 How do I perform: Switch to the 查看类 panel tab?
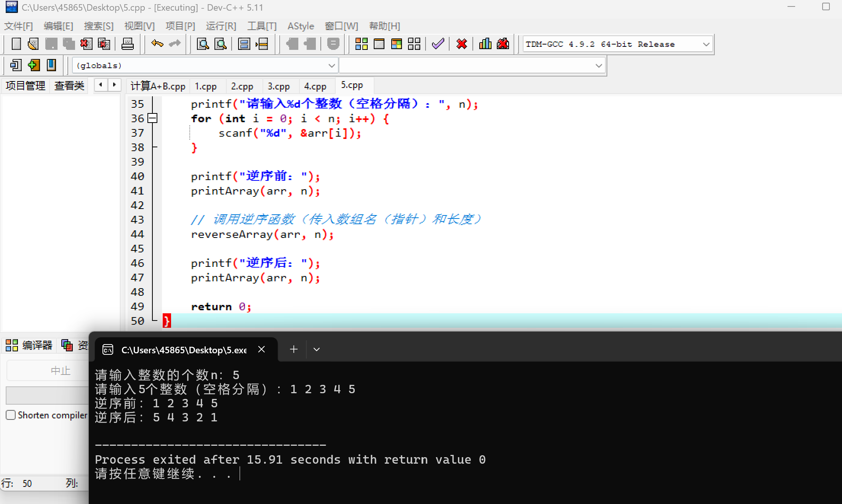(69, 86)
